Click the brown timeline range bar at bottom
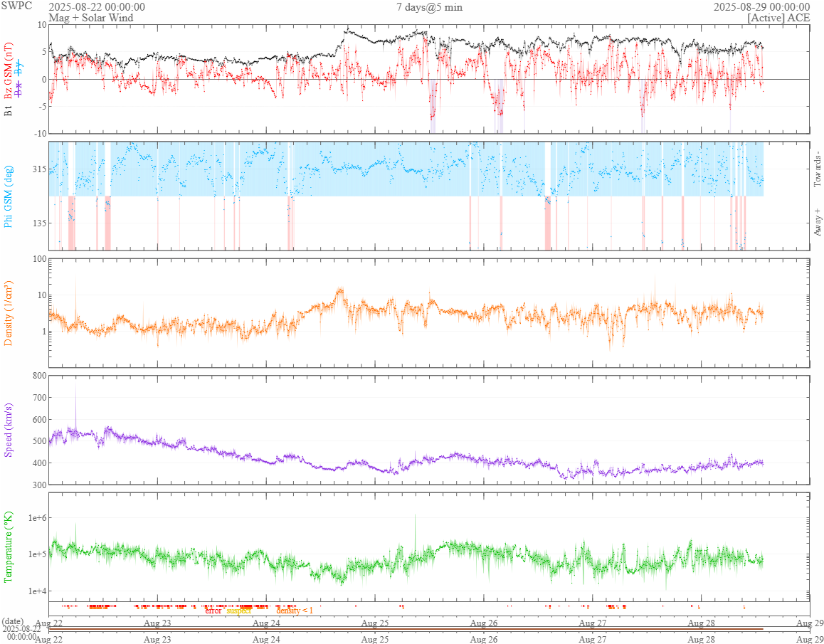The width and height of the screenshot is (824, 644). coord(406,629)
